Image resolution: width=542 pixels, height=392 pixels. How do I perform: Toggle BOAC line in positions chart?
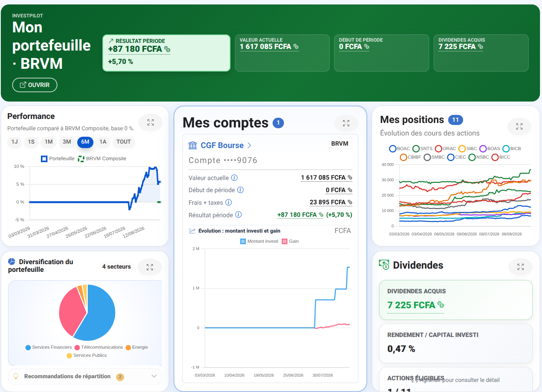click(400, 148)
